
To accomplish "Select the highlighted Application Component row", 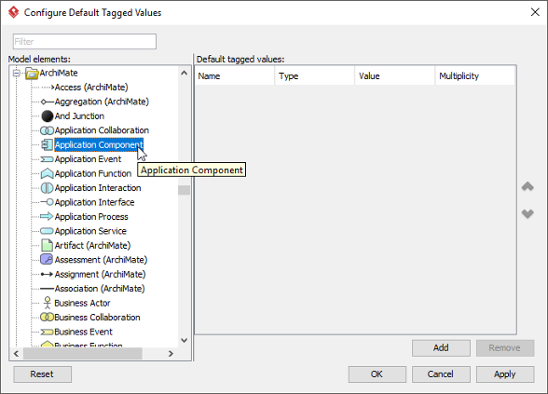I will 99,145.
